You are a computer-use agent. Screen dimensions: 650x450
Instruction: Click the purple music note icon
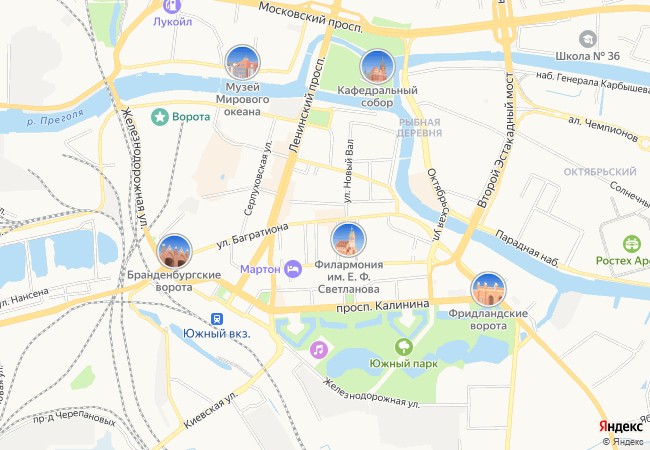(x=319, y=350)
